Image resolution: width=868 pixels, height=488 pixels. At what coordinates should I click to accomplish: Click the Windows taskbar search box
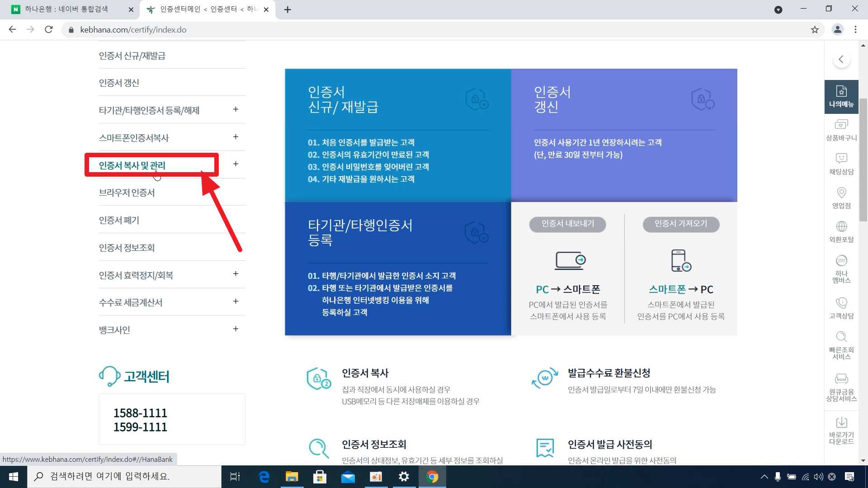click(x=124, y=476)
